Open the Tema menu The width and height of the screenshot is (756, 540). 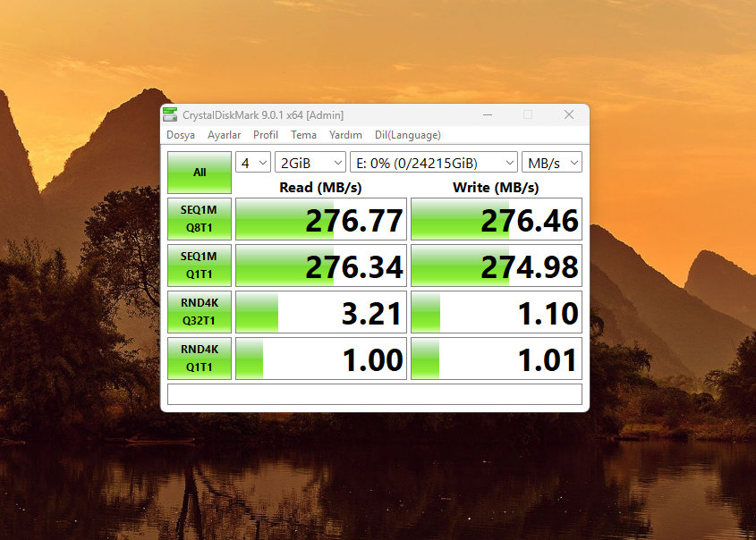303,135
